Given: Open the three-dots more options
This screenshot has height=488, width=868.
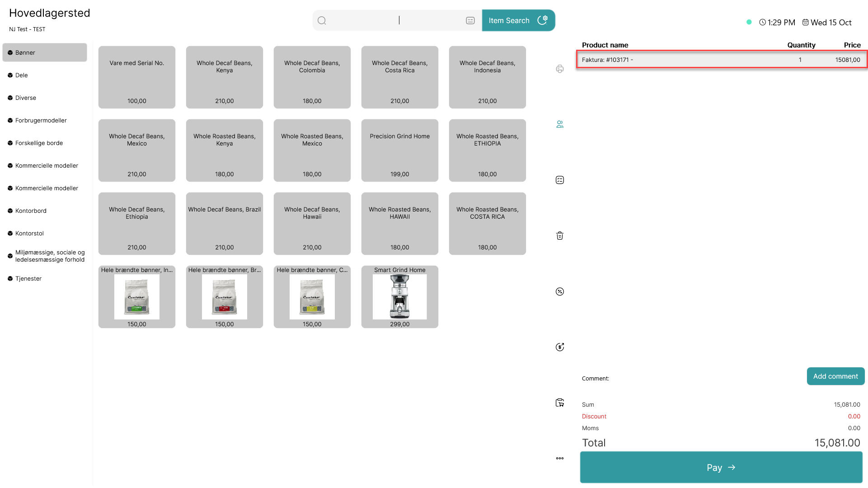Looking at the screenshot, I should 560,458.
